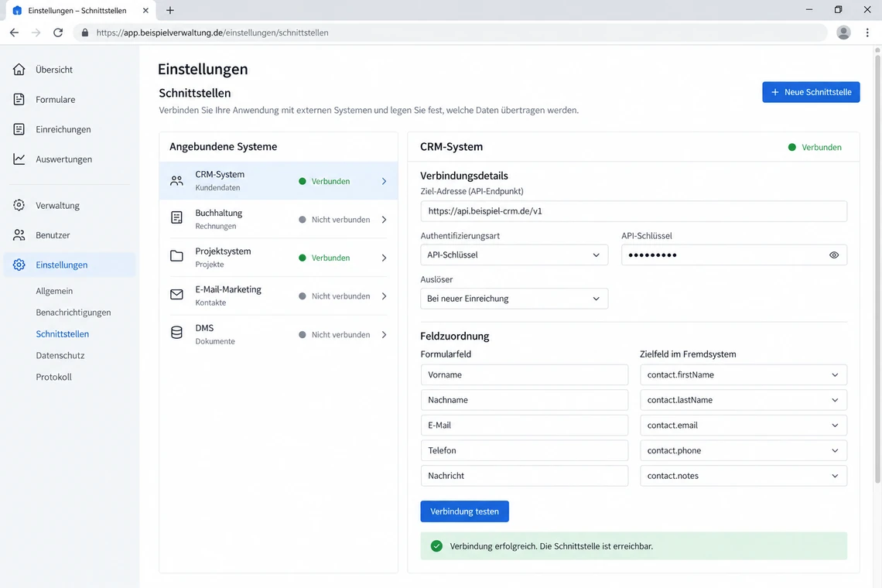The image size is (882, 588).
Task: Select the DMS Dokumente system label
Action: (x=215, y=334)
